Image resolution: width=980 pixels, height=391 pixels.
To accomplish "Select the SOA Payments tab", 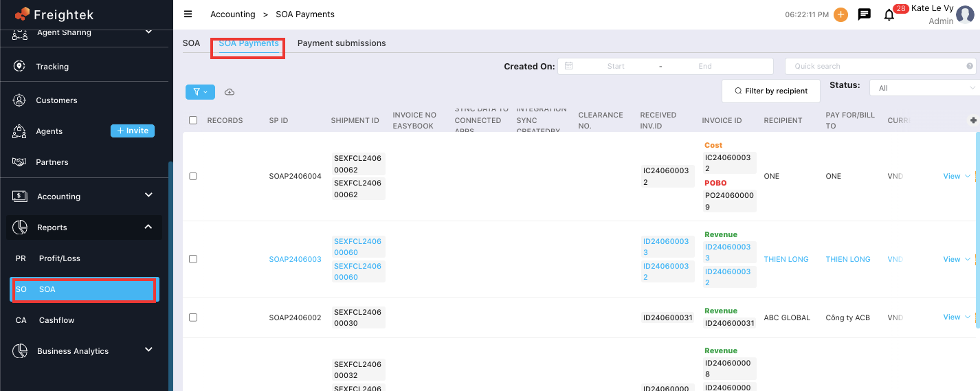I will click(x=249, y=43).
